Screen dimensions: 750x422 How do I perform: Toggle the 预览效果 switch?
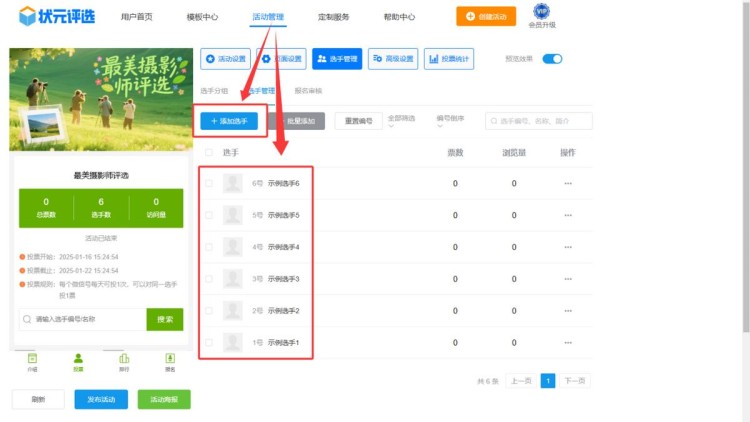coord(552,59)
